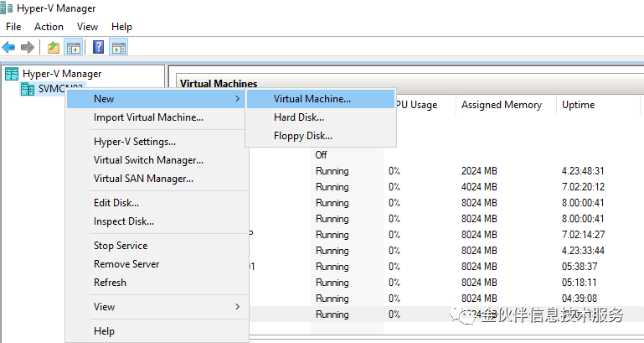The height and width of the screenshot is (343, 644).
Task: Click the Up one level folder icon
Action: (54, 48)
